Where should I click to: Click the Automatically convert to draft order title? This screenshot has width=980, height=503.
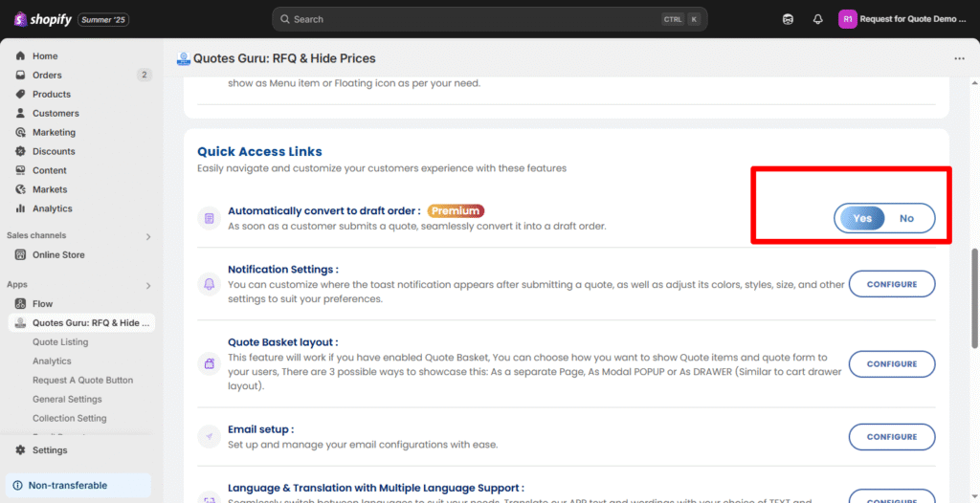pyautogui.click(x=323, y=210)
